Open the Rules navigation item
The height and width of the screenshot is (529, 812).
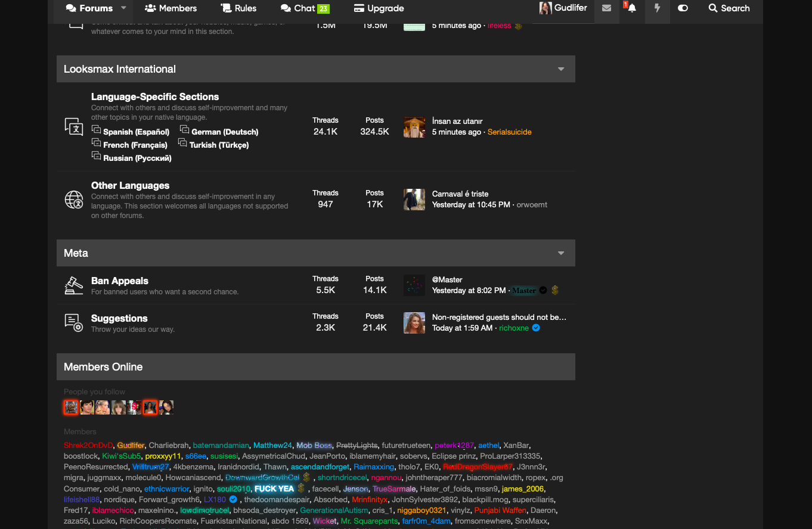click(238, 8)
